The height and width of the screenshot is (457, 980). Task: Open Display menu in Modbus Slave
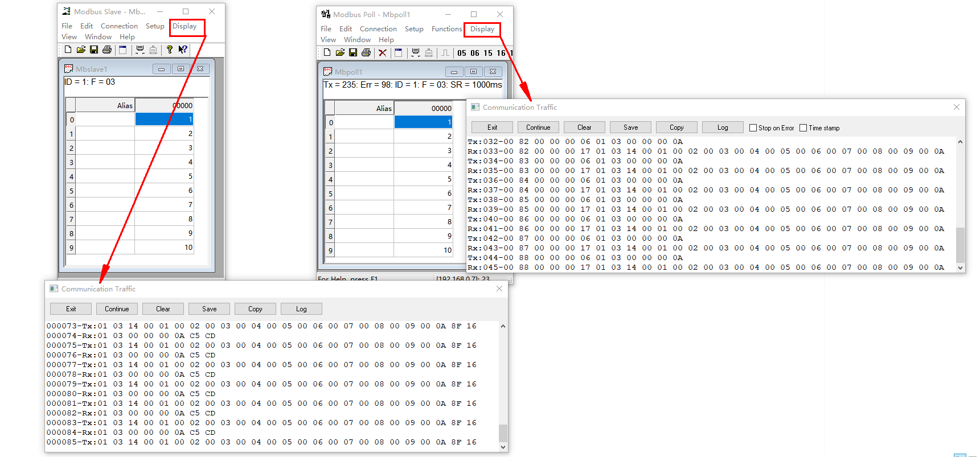pos(184,26)
